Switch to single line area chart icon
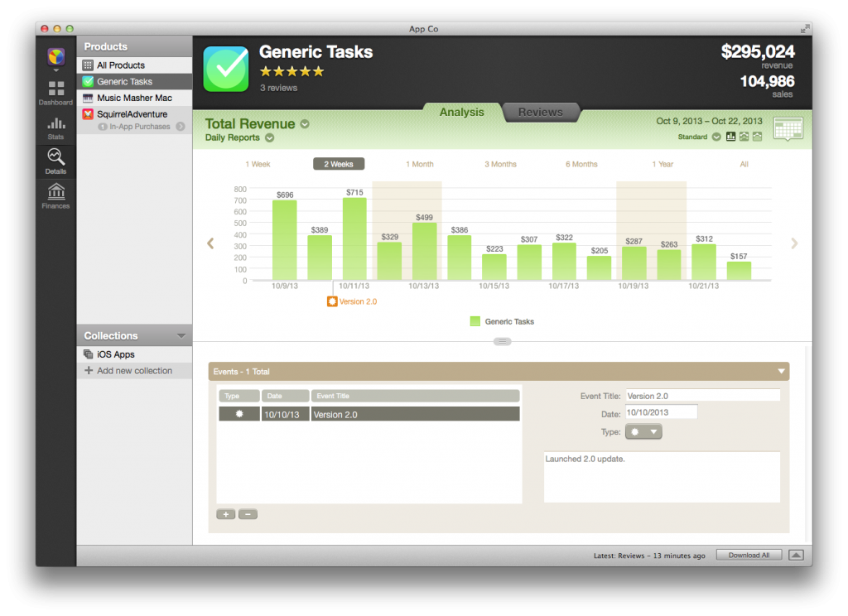848x616 pixels. click(757, 137)
